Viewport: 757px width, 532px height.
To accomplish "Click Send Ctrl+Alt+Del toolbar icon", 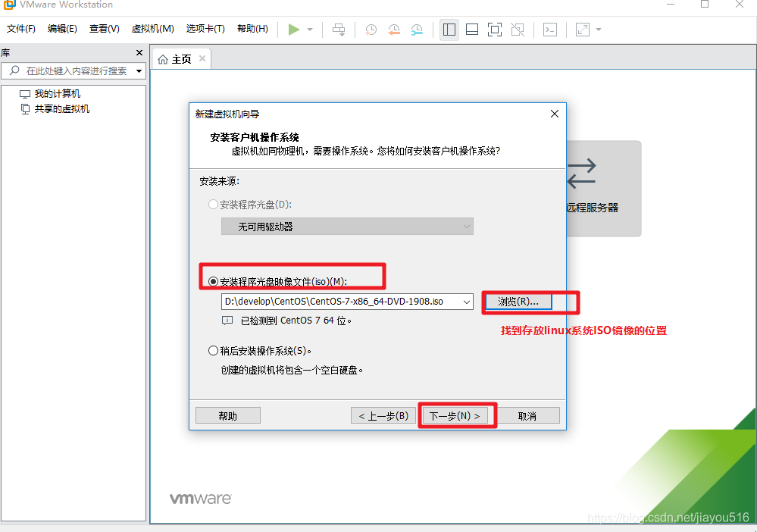I will coord(339,30).
